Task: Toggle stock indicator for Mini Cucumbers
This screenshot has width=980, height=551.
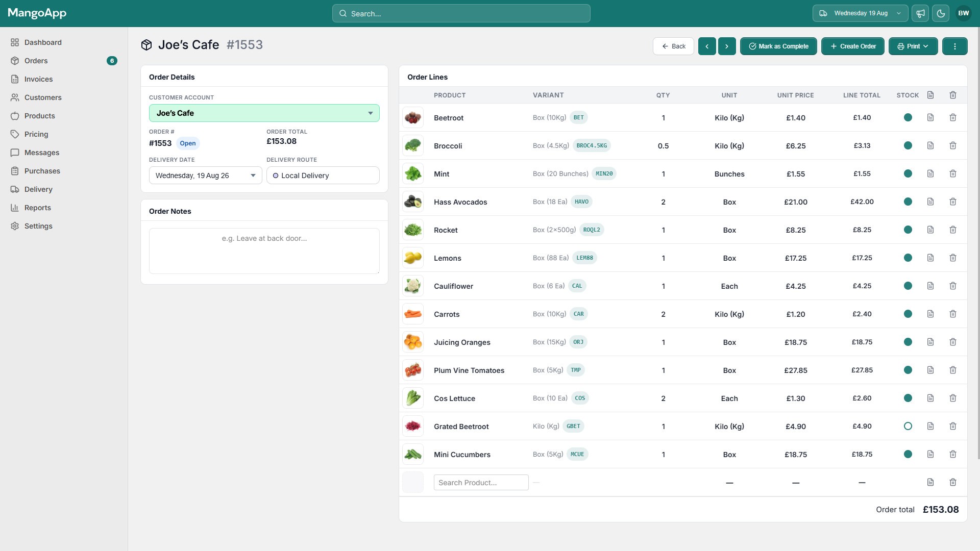Action: [x=908, y=454]
